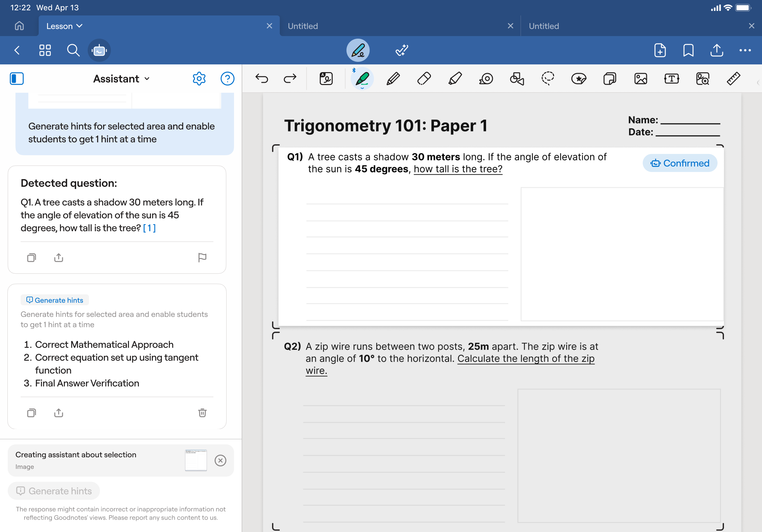
Task: Switch to the second Untitled tab
Action: [x=544, y=26]
